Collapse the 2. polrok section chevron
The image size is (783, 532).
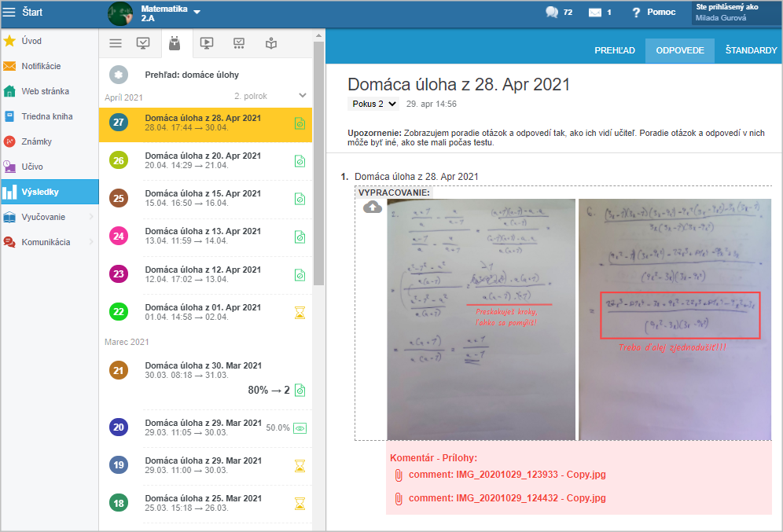(x=302, y=96)
